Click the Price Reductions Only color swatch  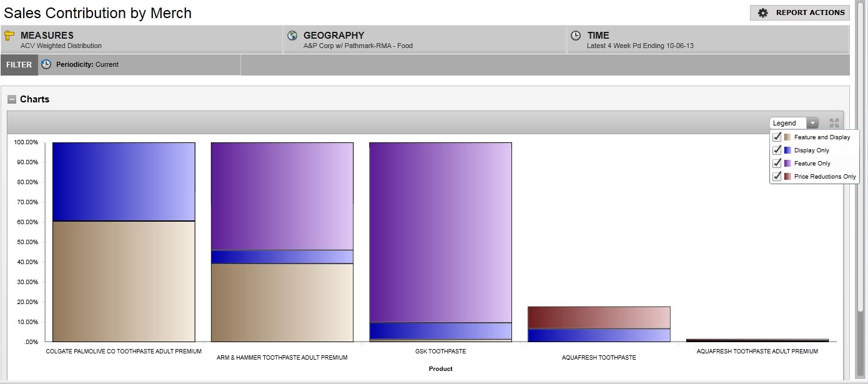(x=788, y=177)
